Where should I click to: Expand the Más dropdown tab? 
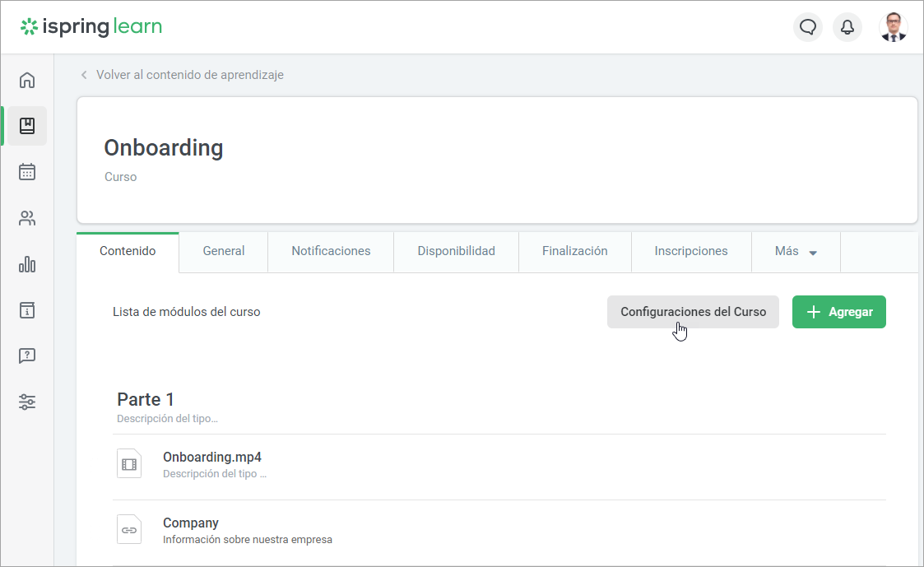[796, 252]
